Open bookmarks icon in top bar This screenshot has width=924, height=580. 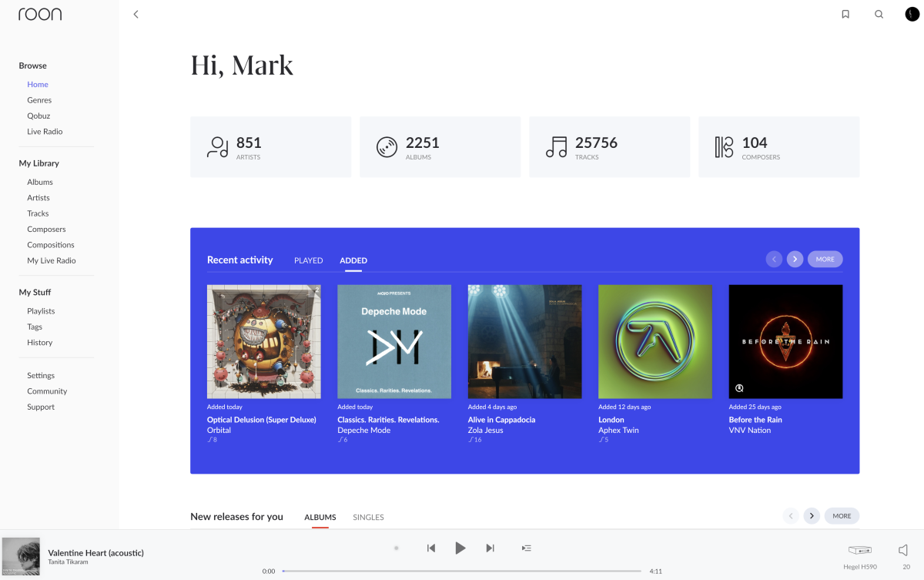845,14
